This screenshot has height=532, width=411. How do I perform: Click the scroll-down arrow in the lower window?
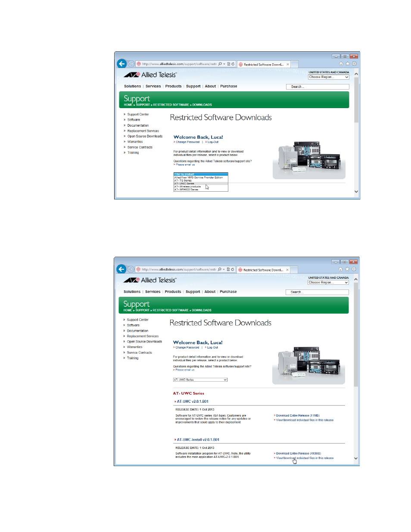coord(356,458)
